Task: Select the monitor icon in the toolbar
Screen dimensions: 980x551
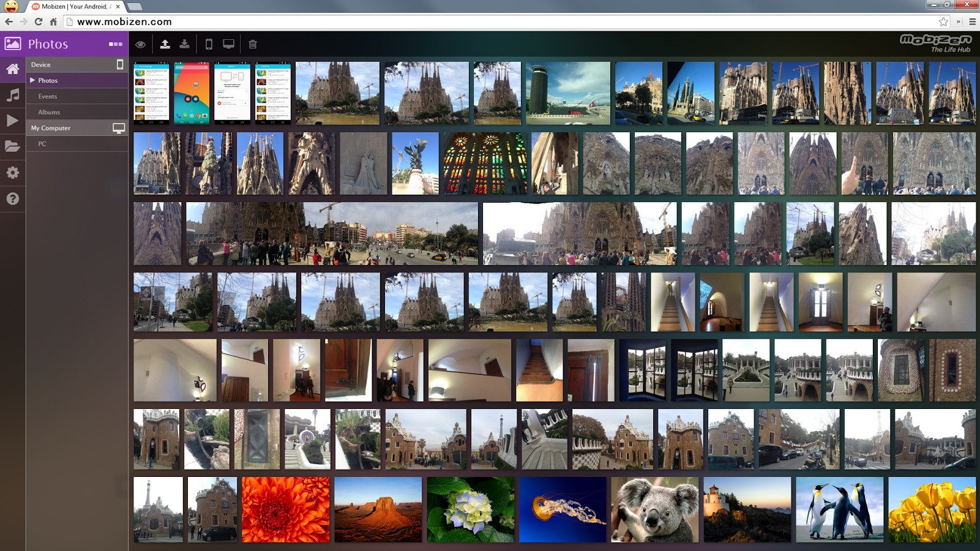Action: (228, 44)
